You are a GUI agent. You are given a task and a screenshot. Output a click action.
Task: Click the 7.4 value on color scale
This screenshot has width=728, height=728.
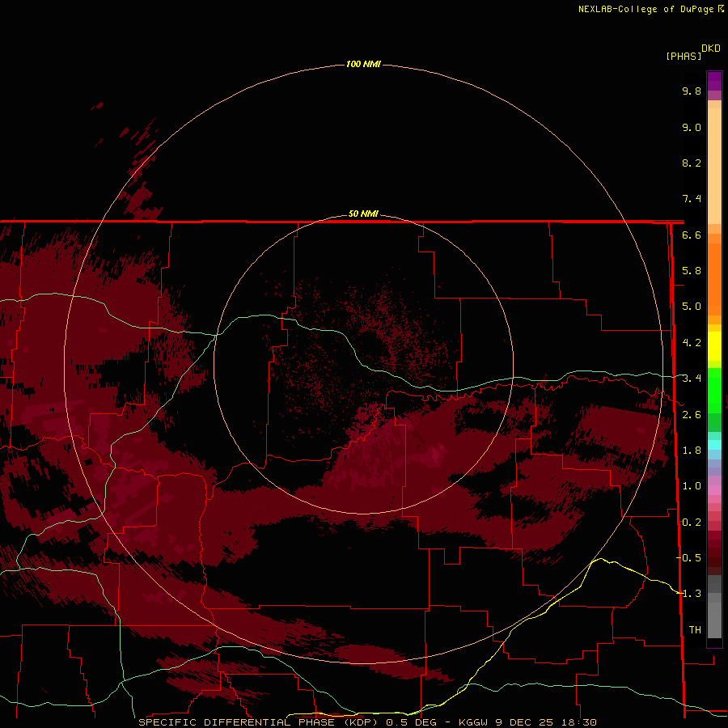pos(692,199)
